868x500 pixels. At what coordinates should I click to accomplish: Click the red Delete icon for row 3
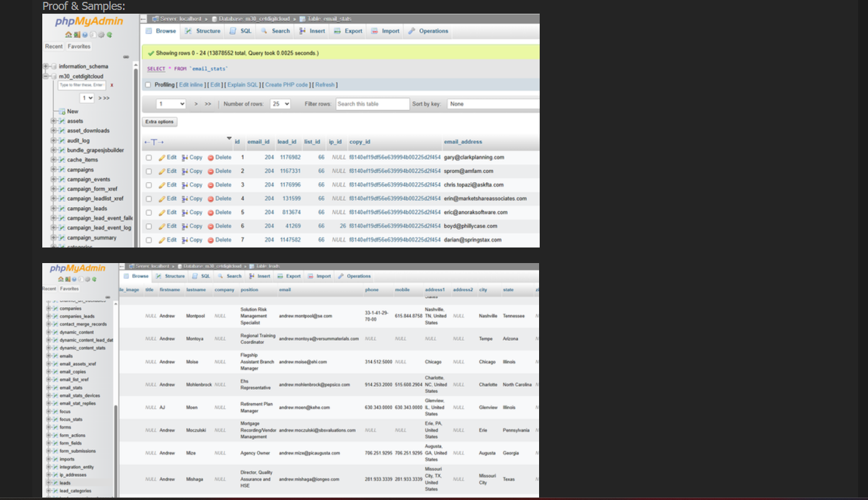(x=211, y=185)
